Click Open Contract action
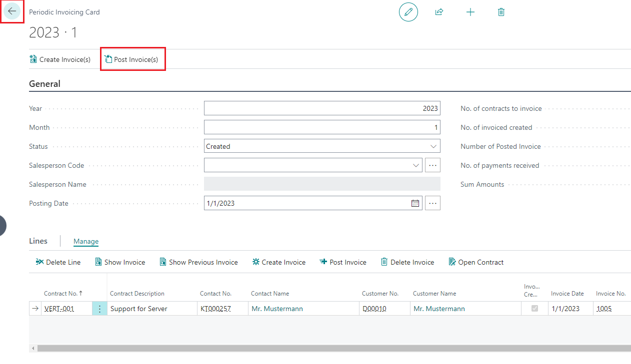Viewport: 631px width, 364px height. (476, 262)
